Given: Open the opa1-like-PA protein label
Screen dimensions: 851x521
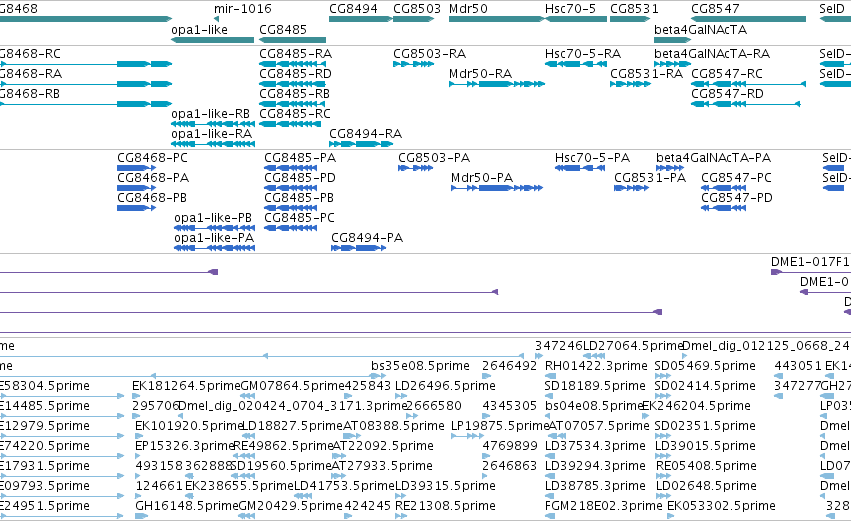Looking at the screenshot, I should coord(214,238).
